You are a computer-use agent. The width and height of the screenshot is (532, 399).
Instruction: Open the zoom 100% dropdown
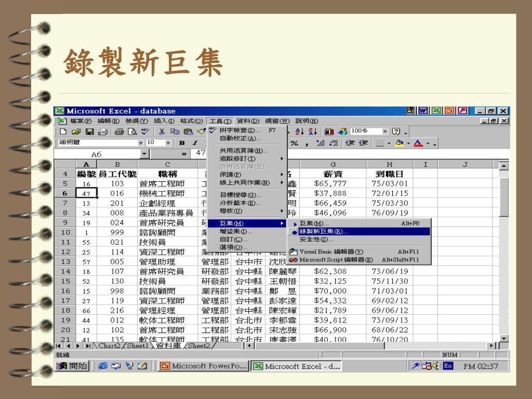pos(385,131)
